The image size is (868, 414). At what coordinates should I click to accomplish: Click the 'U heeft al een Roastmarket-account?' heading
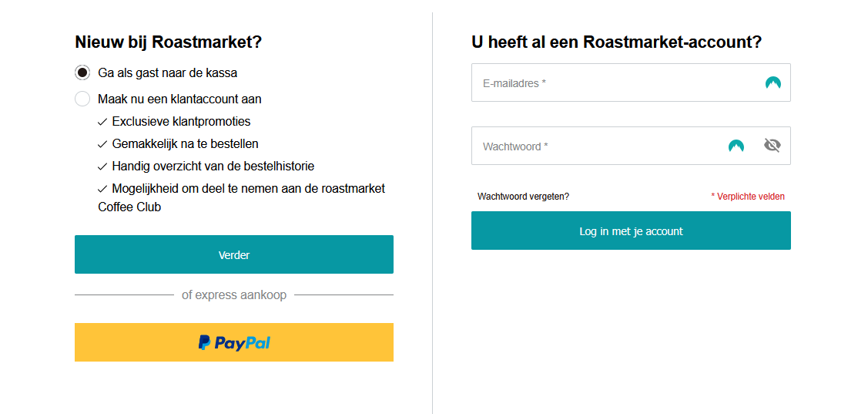click(x=617, y=42)
